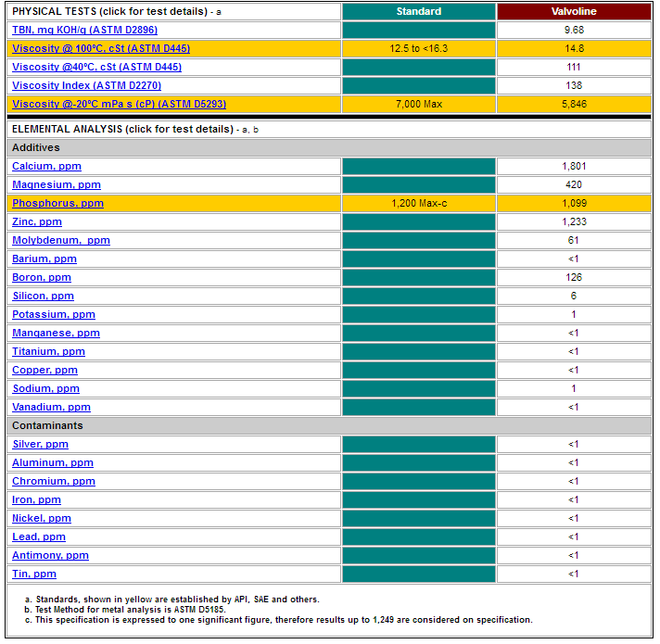The width and height of the screenshot is (660, 644).
Task: Click the Valvoline column header
Action: point(574,11)
